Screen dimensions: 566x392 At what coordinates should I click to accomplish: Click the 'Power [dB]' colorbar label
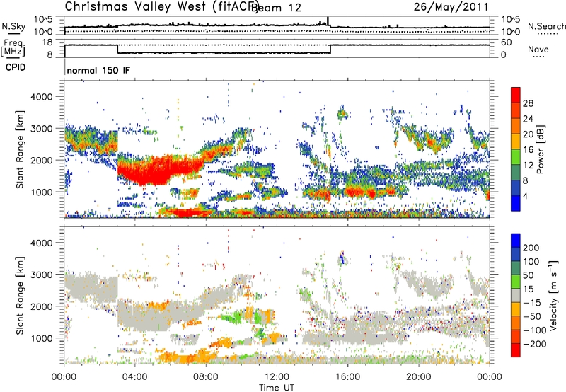click(x=540, y=149)
